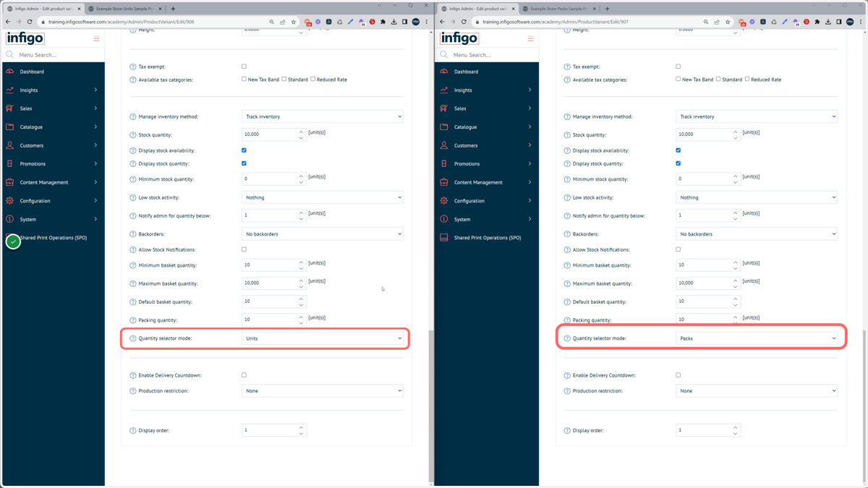
Task: Click Display order field in left window
Action: pyautogui.click(x=274, y=430)
